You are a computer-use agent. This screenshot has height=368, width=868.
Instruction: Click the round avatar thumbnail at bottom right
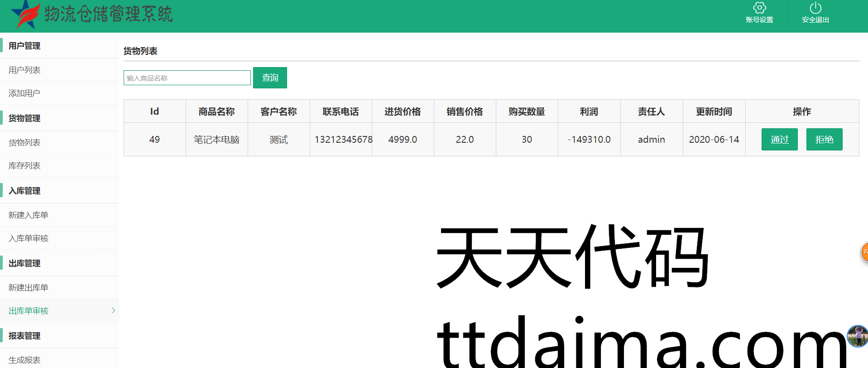[857, 336]
